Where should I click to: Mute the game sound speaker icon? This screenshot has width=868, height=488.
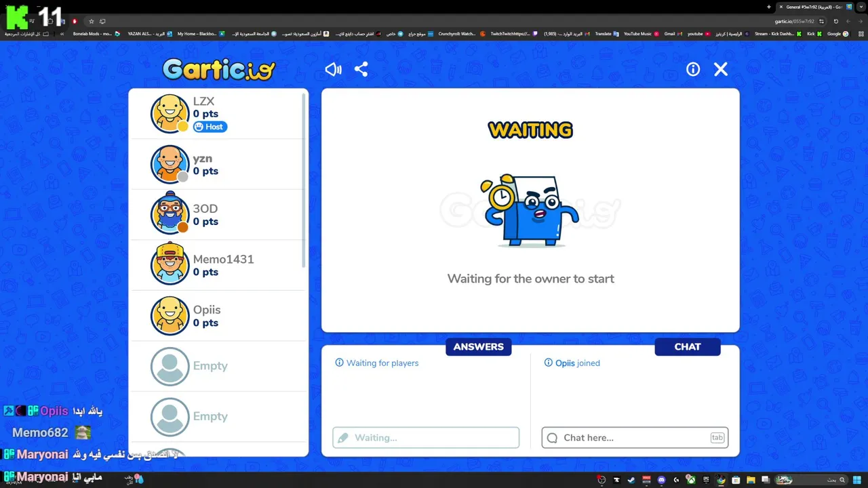pos(333,69)
